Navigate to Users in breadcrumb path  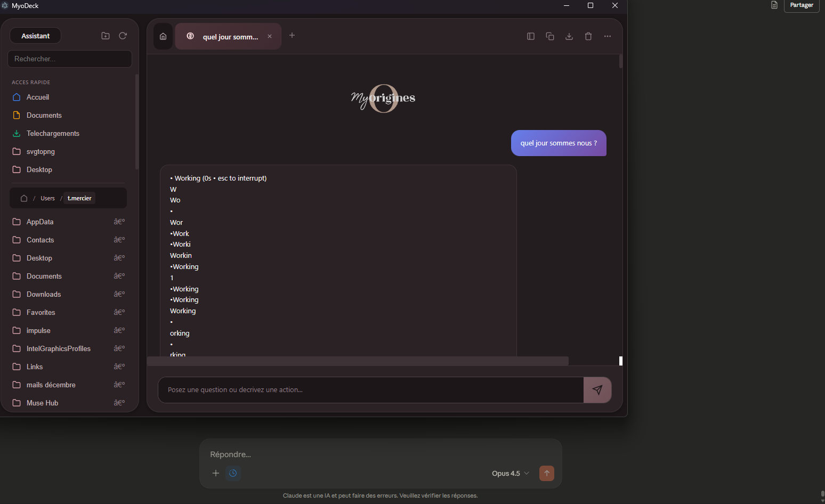(x=47, y=198)
